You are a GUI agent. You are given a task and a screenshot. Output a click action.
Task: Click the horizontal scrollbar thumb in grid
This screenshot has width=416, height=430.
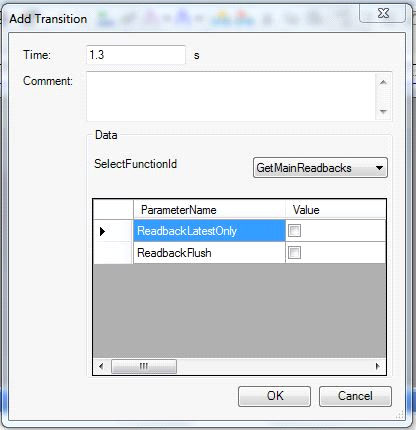tap(144, 366)
